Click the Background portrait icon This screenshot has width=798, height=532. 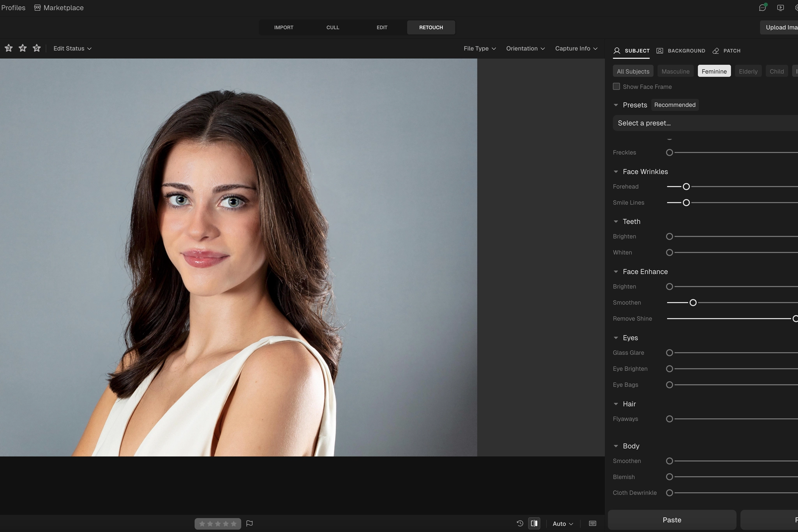coord(660,51)
